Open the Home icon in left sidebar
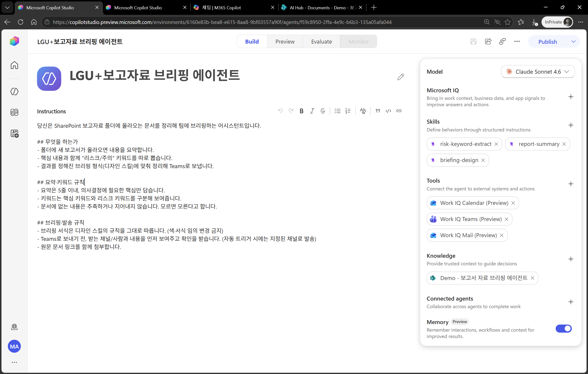Viewport: 588px width, 374px height. (x=14, y=65)
